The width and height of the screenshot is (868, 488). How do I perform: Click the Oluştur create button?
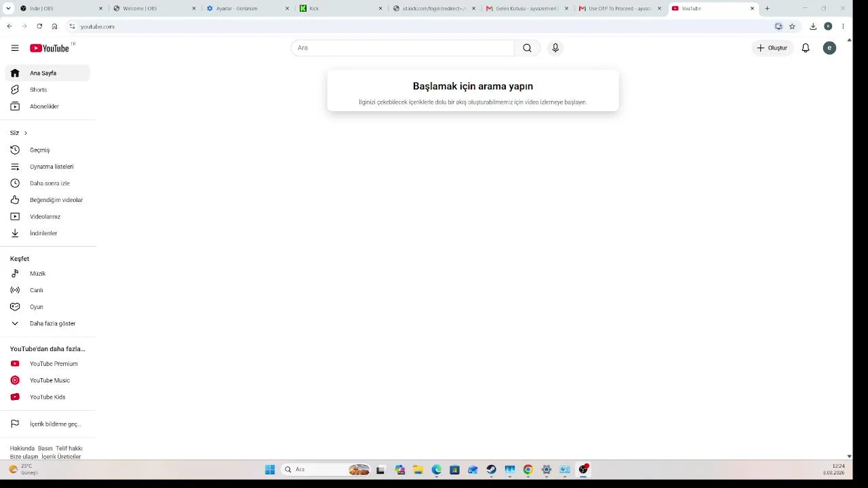click(x=772, y=48)
